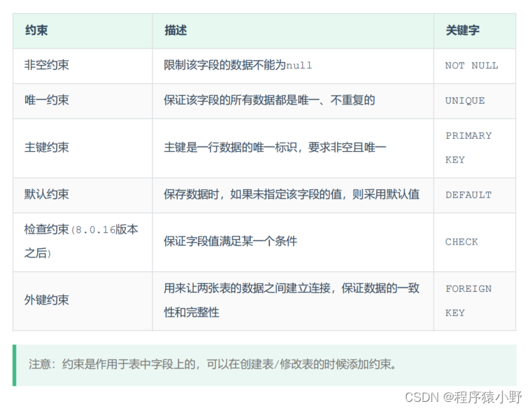Click the UNIQUE keyword
This screenshot has width=532, height=410.
(x=465, y=100)
